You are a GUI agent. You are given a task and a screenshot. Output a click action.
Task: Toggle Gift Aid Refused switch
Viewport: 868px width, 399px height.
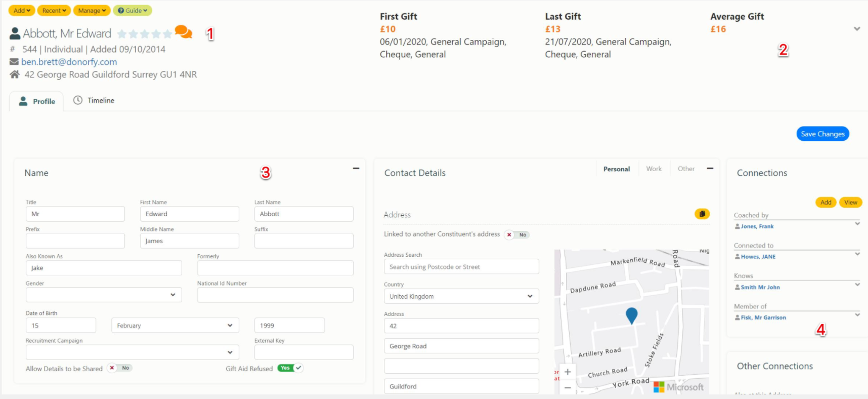pos(290,368)
